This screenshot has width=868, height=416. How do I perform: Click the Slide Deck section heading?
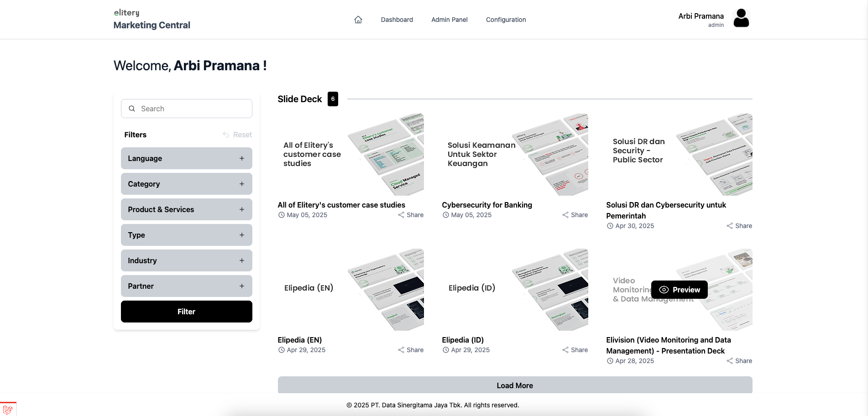[x=300, y=99]
